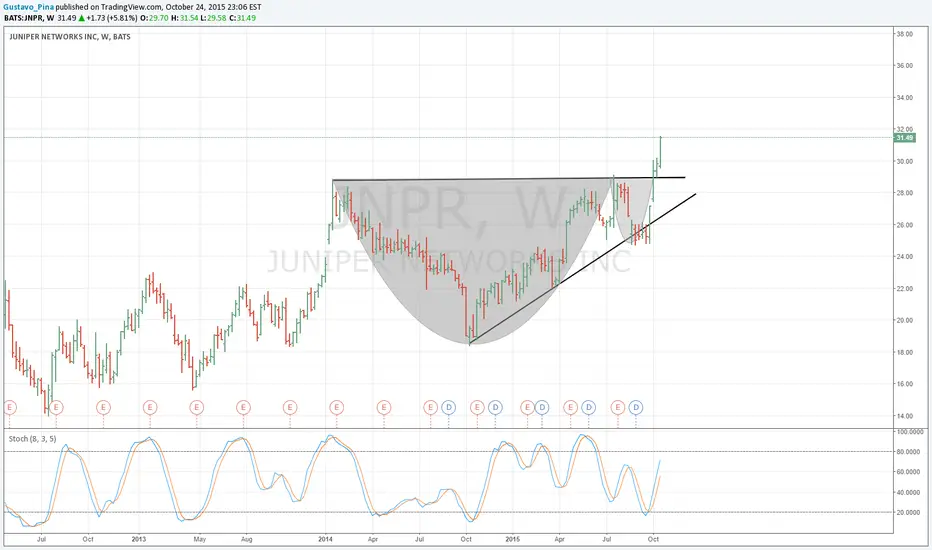Viewport: 932px width, 550px height.
Task: Click the May label on time axis
Action: click(x=200, y=539)
